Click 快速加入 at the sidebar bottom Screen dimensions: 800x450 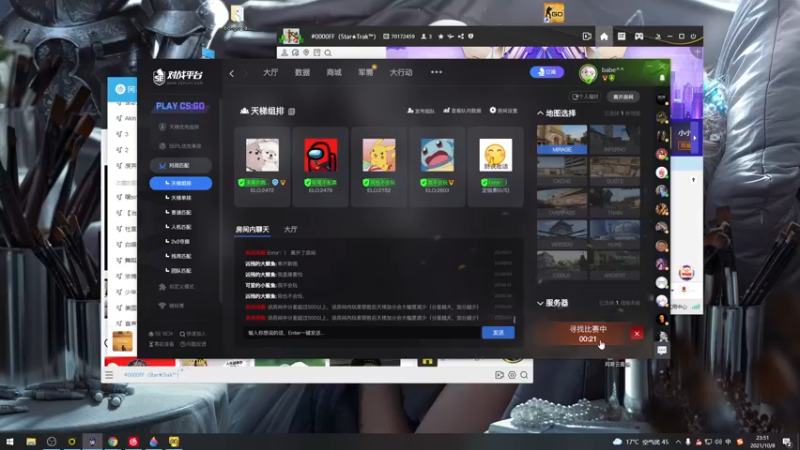(x=193, y=334)
